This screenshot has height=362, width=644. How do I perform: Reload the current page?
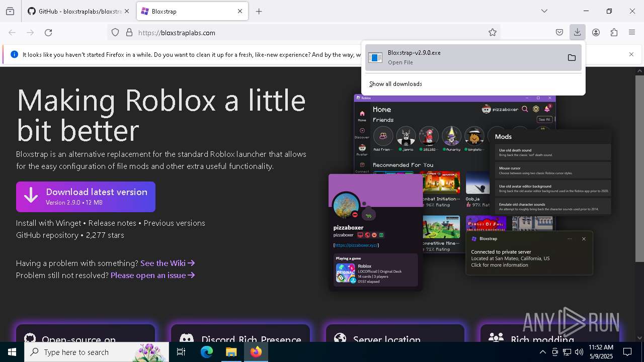48,33
